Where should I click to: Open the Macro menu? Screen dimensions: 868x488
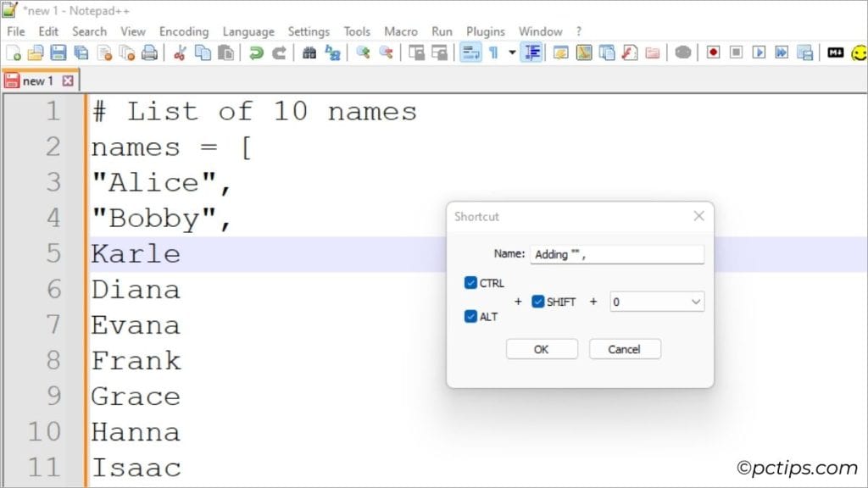coord(401,30)
